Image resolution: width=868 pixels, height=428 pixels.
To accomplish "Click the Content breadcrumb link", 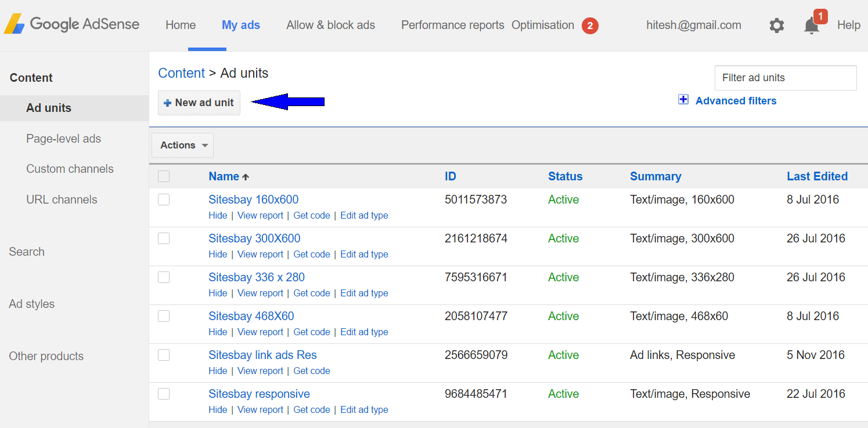I will (x=181, y=73).
